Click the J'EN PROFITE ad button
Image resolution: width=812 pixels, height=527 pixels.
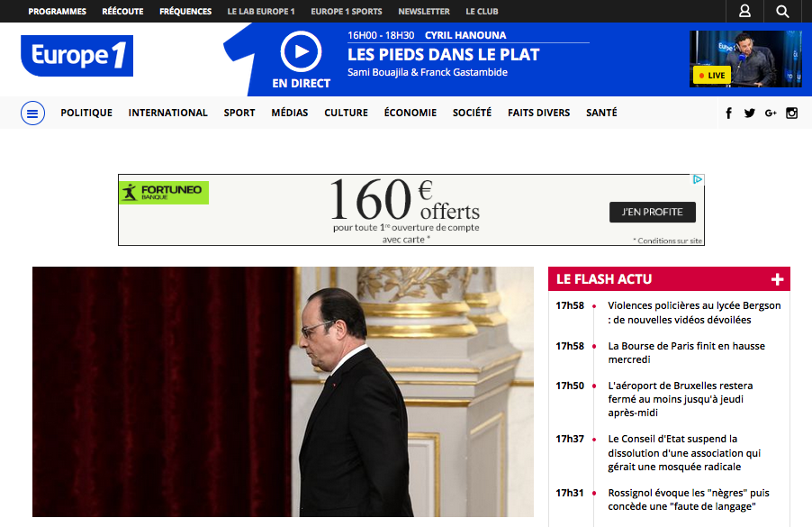pos(653,212)
